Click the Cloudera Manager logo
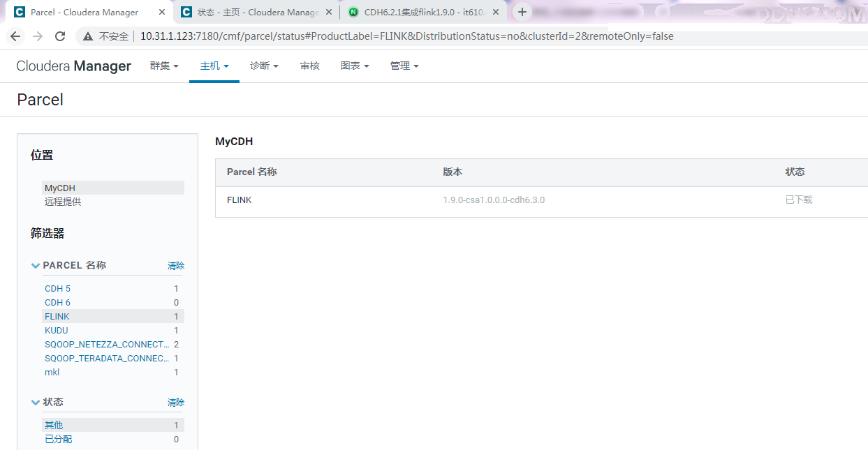 point(74,66)
